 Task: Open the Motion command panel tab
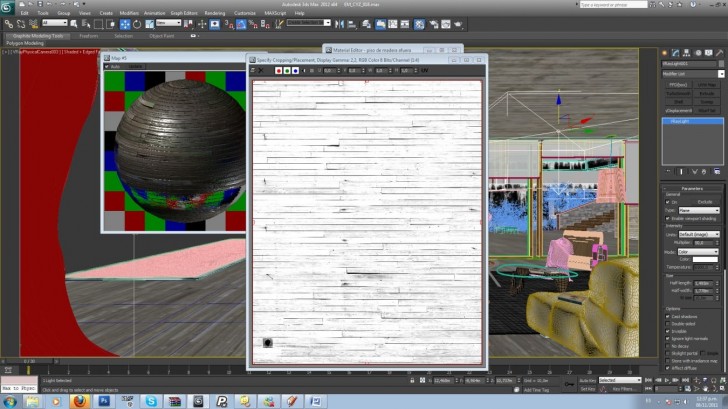click(698, 53)
